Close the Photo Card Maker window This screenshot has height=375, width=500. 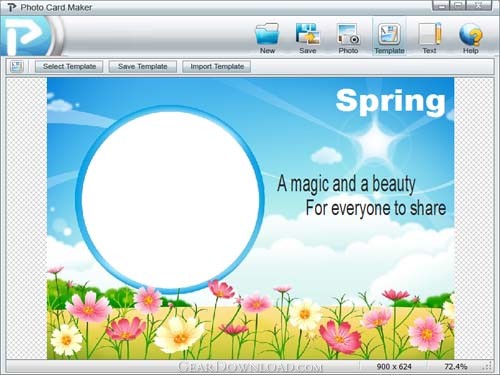[x=479, y=5]
